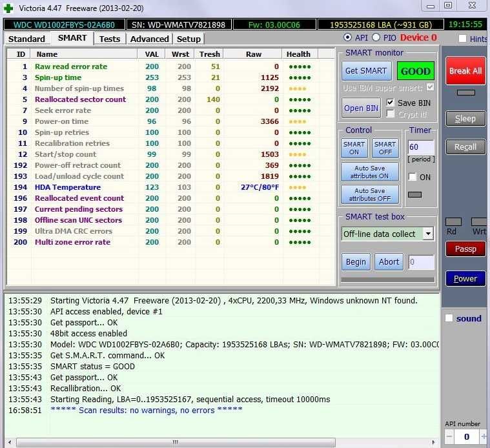The width and height of the screenshot is (490, 448).
Task: Click the Raw column header
Action: (x=254, y=54)
